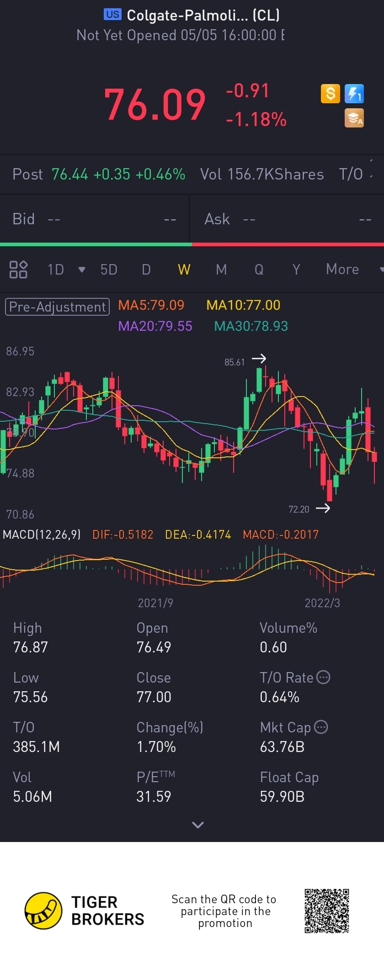Open the chart layout grid icon
This screenshot has width=384, height=980.
tap(18, 270)
